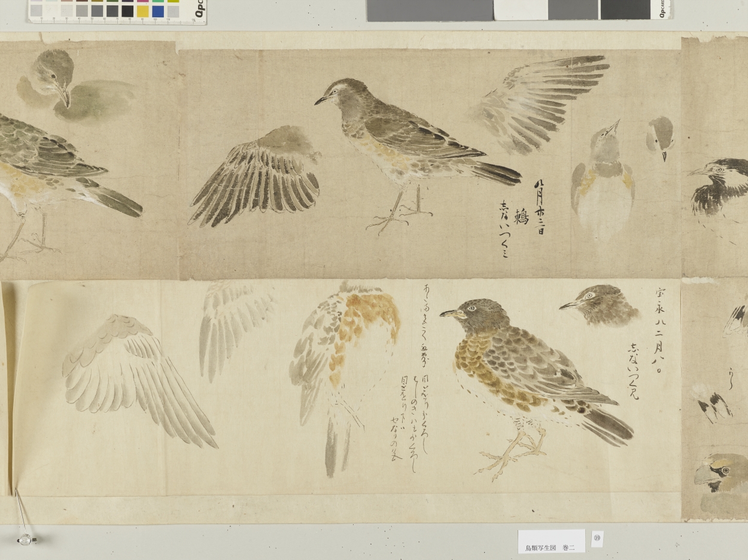Click the blue swatch on the color chart
This screenshot has height=560, width=748.
pos(158,11)
